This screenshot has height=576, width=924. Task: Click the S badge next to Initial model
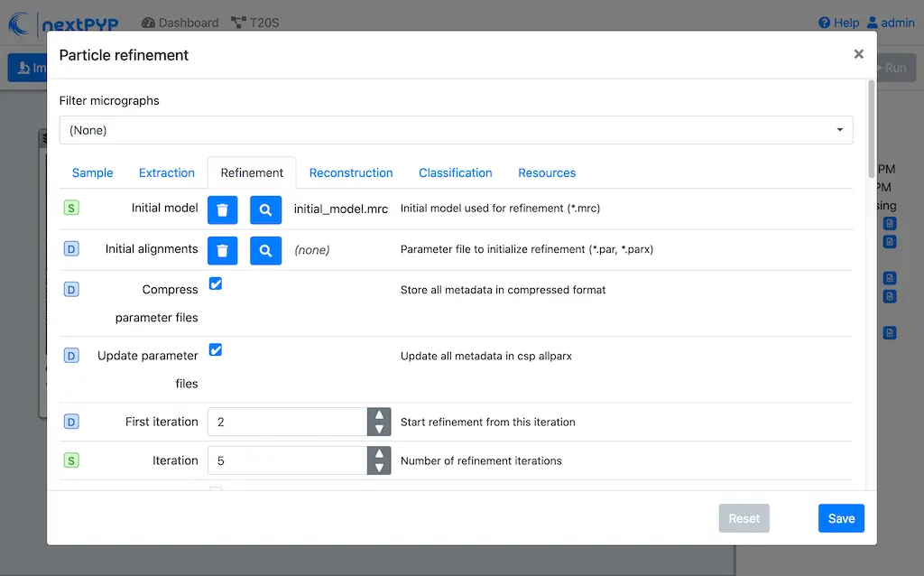click(71, 209)
